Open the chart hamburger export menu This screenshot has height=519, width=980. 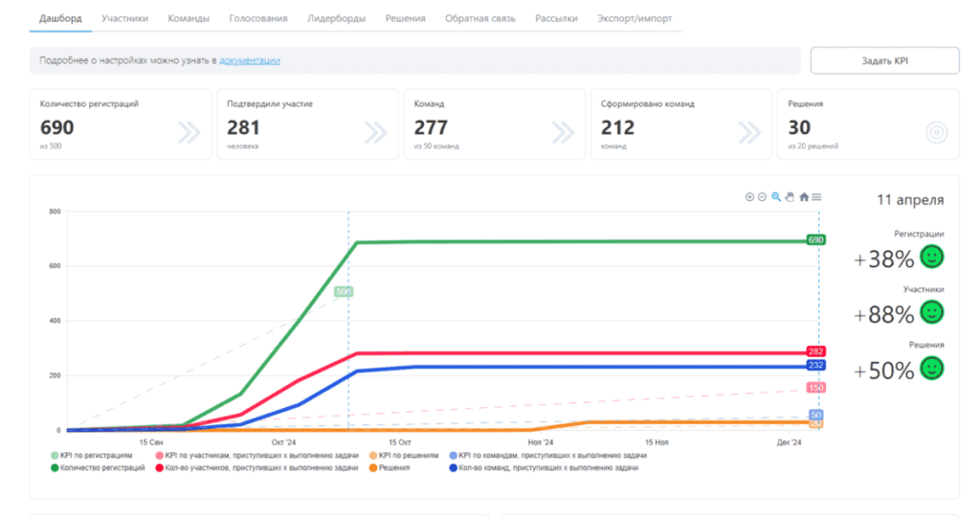(816, 197)
